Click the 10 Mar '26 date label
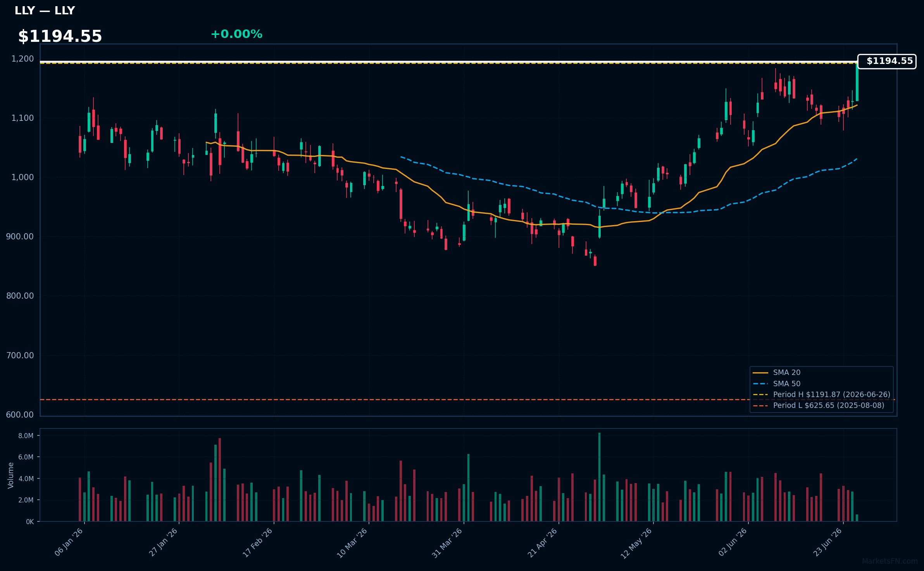 (x=352, y=543)
